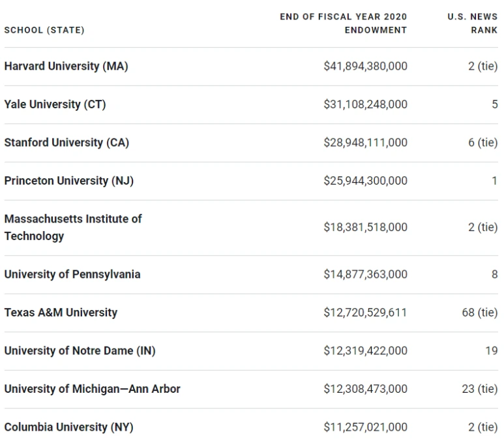Open the University of Pennsylvania entry
504x445 pixels.
point(72,274)
